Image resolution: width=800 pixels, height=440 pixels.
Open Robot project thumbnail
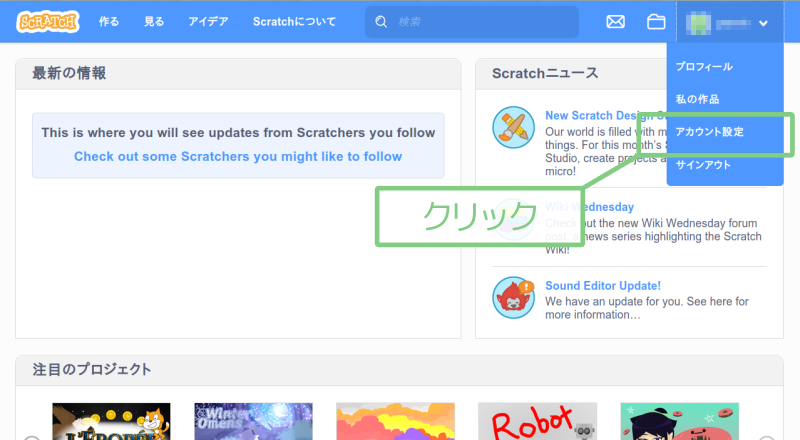(x=537, y=421)
